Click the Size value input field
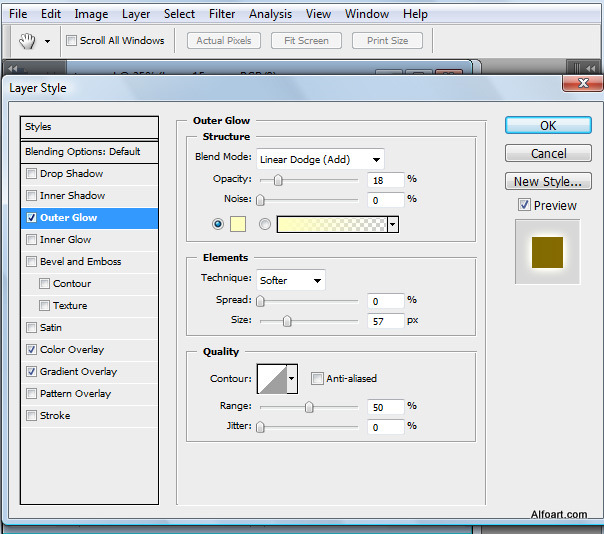The width and height of the screenshot is (604, 534). (x=384, y=321)
